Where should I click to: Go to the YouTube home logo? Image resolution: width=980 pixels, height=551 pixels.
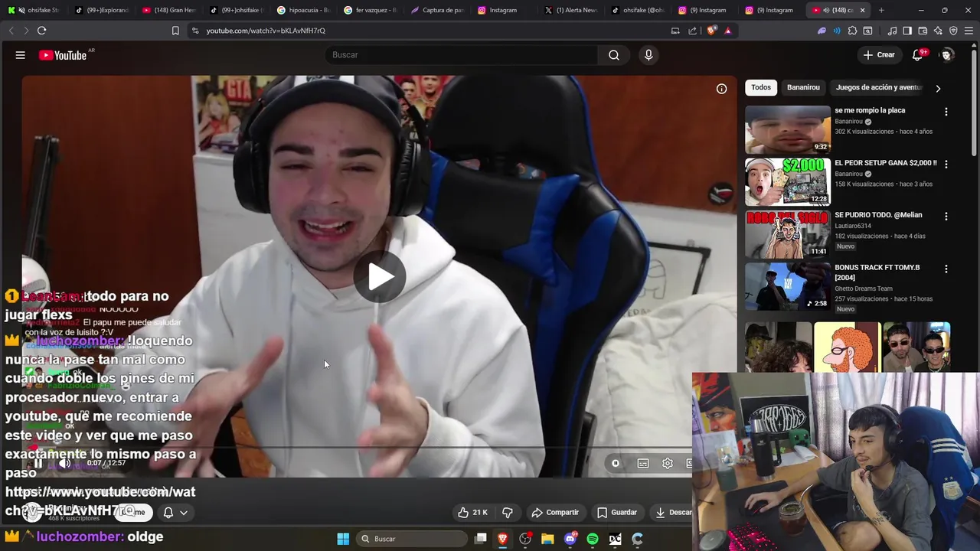(x=63, y=55)
